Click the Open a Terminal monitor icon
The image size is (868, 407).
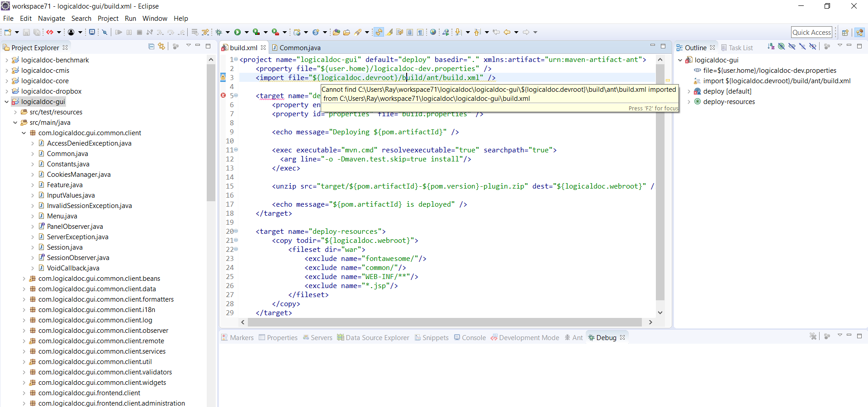click(92, 32)
